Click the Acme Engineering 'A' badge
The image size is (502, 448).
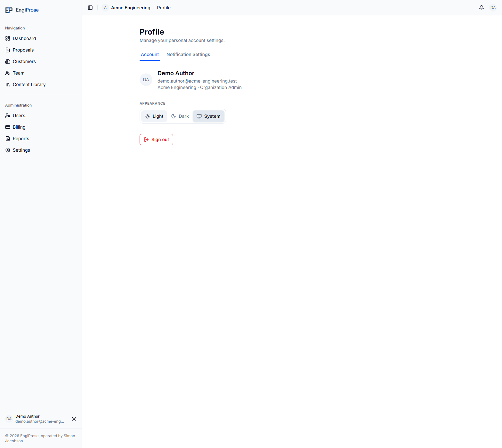(x=105, y=8)
